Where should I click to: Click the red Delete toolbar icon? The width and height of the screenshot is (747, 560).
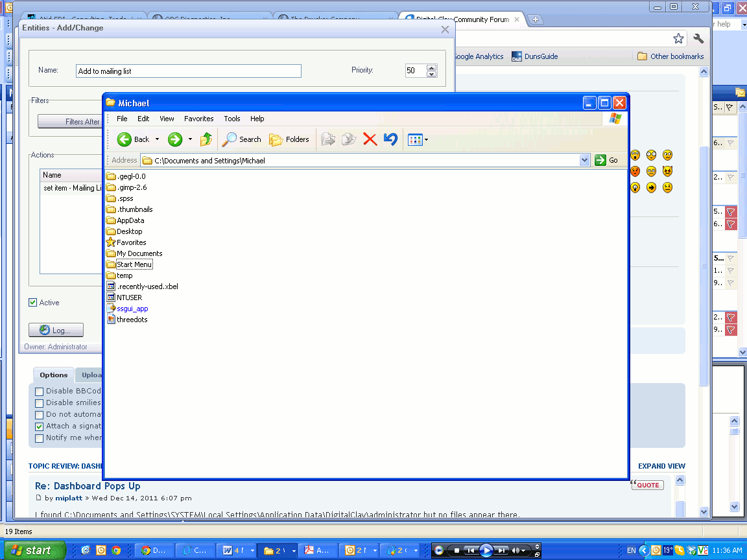pyautogui.click(x=370, y=139)
